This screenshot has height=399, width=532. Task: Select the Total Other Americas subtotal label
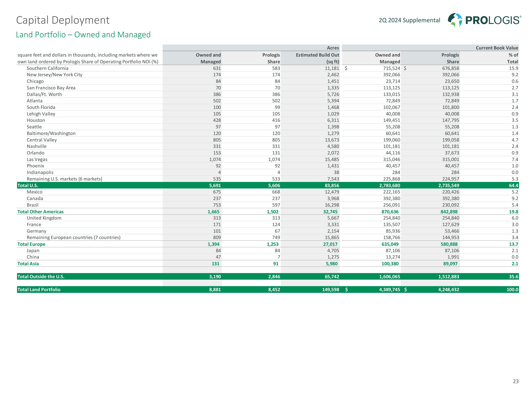point(40,212)
